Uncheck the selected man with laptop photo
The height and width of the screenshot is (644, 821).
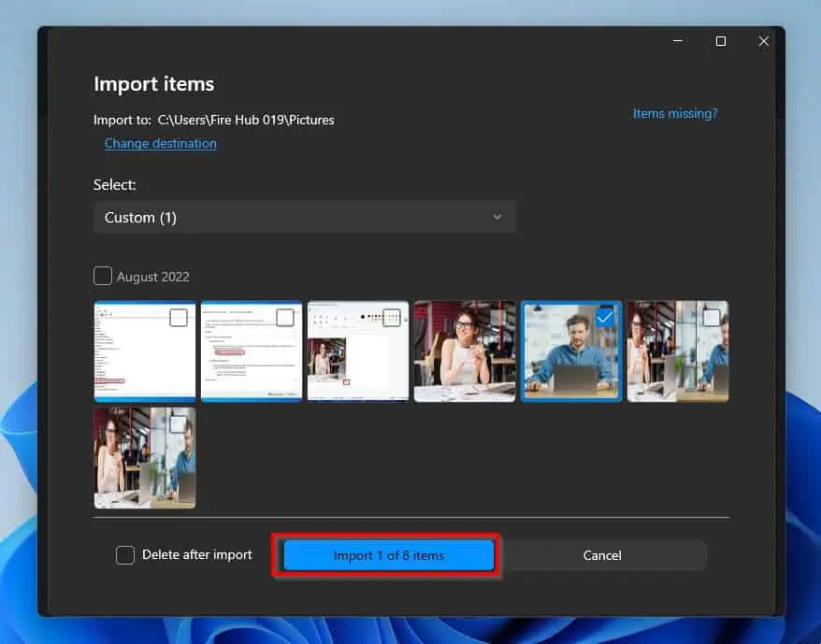[605, 317]
